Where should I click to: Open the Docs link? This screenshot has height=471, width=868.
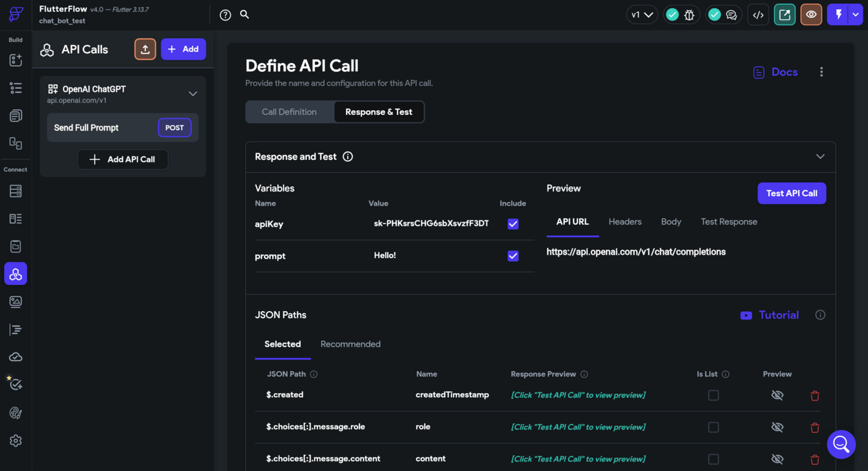775,72
